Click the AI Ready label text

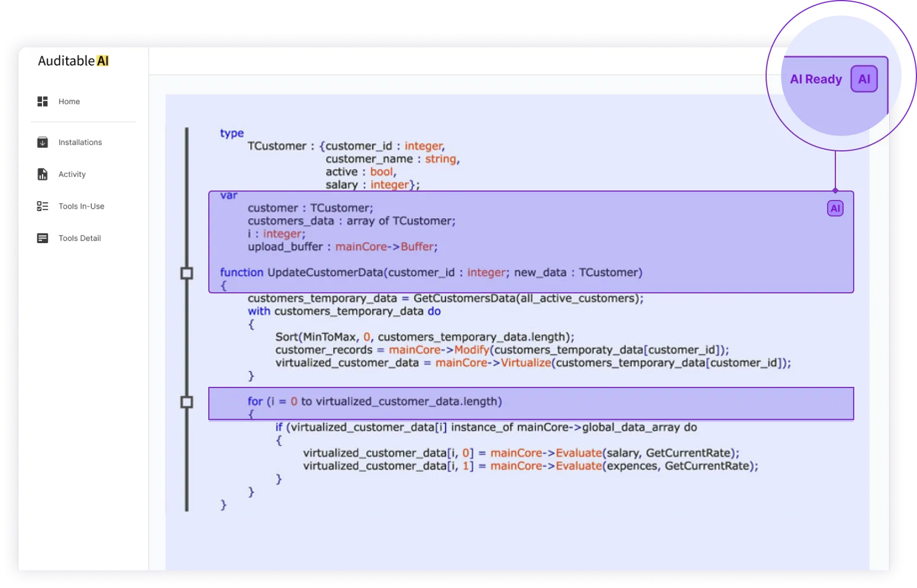click(x=816, y=79)
